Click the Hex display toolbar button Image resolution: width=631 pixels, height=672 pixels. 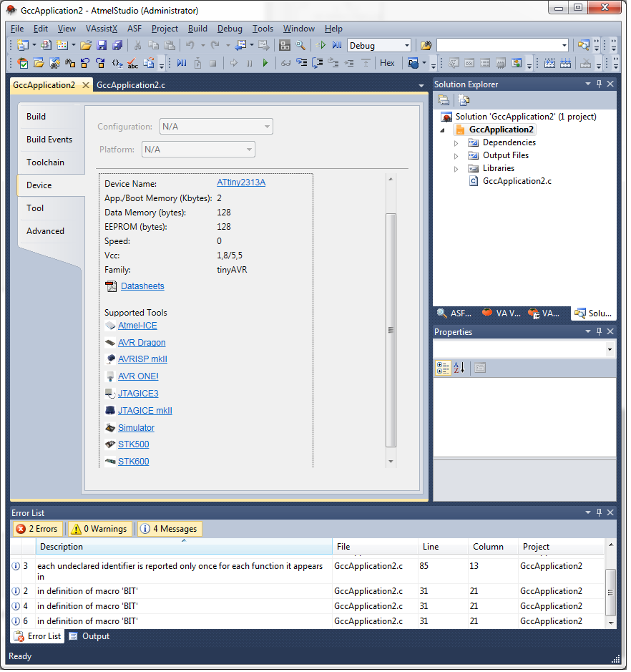(x=387, y=63)
